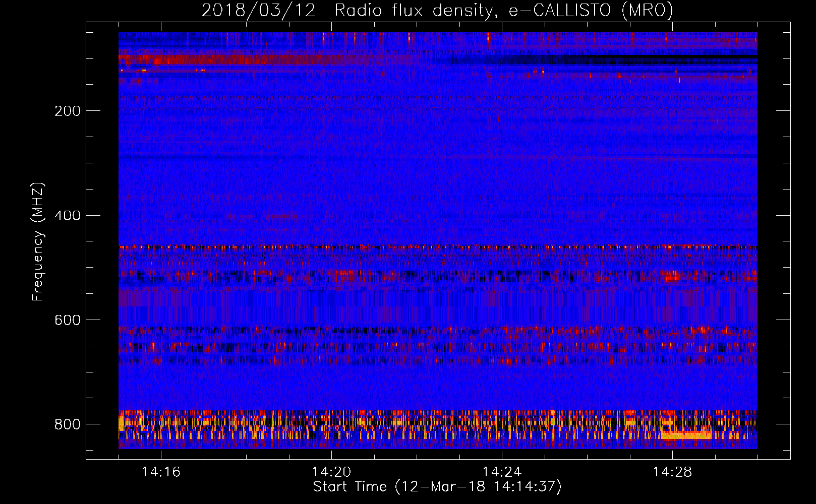Click the 600 frequency tick label
The image size is (816, 504).
(68, 320)
